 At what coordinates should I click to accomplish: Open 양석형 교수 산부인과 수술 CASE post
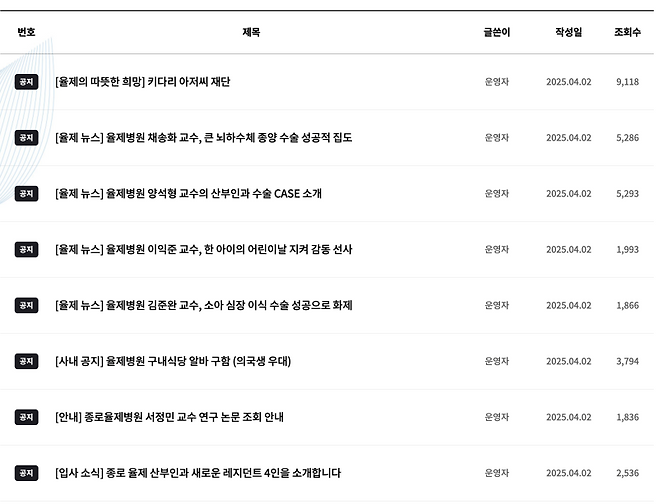click(x=189, y=194)
